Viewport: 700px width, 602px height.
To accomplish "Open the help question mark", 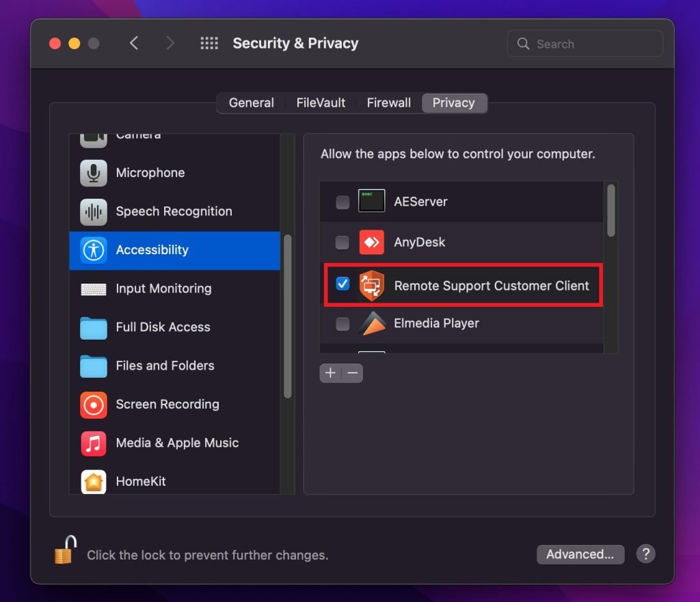I will point(645,554).
